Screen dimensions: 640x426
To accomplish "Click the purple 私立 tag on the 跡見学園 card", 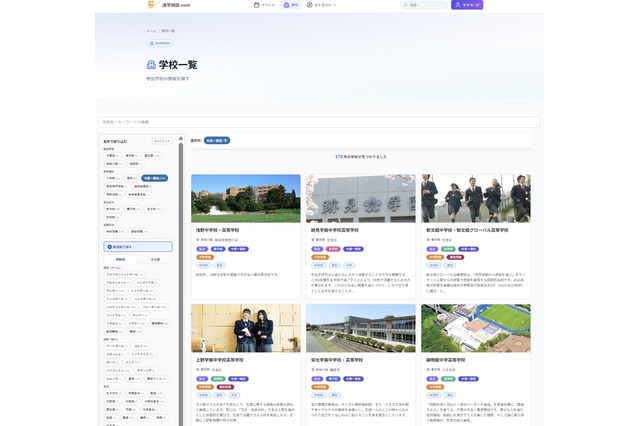I will pyautogui.click(x=317, y=249).
